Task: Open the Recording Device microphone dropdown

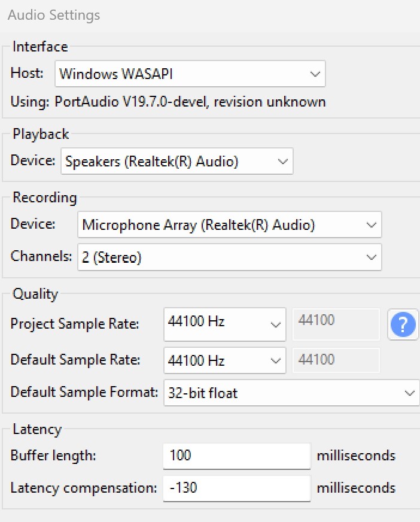Action: pyautogui.click(x=229, y=225)
